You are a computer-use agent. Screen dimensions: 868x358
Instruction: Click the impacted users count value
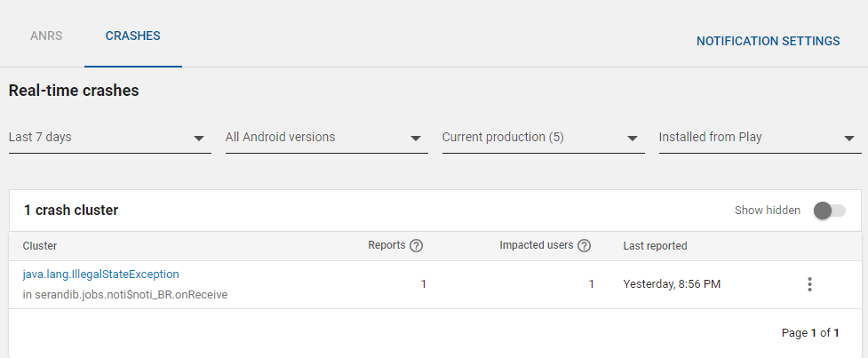[x=591, y=284]
